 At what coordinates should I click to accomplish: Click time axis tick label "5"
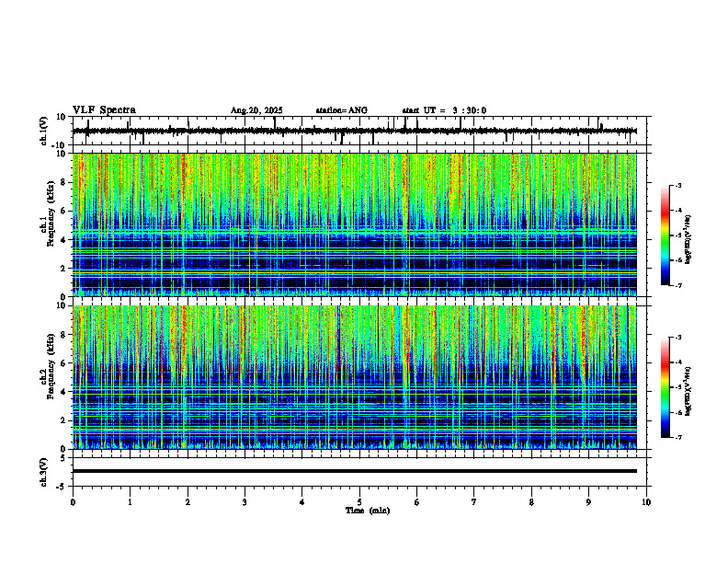point(359,502)
